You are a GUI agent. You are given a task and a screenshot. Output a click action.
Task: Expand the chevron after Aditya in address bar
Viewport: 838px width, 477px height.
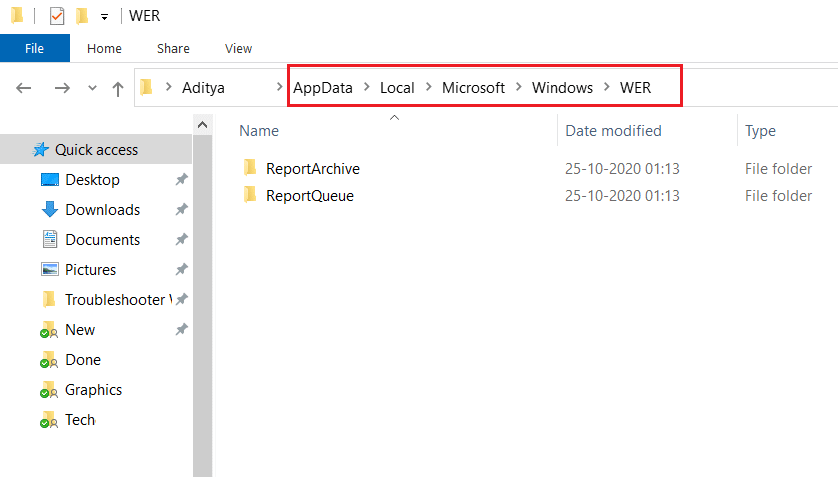click(x=279, y=88)
